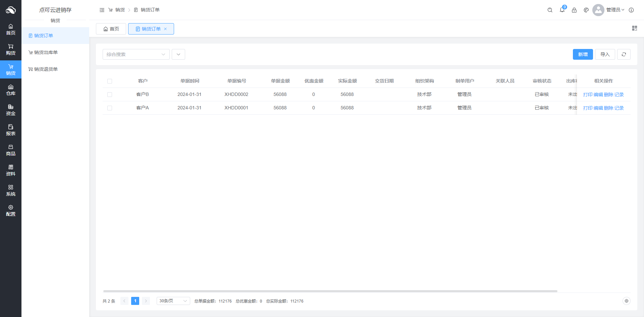Click the lock screen icon
This screenshot has height=317, width=644.
click(574, 10)
